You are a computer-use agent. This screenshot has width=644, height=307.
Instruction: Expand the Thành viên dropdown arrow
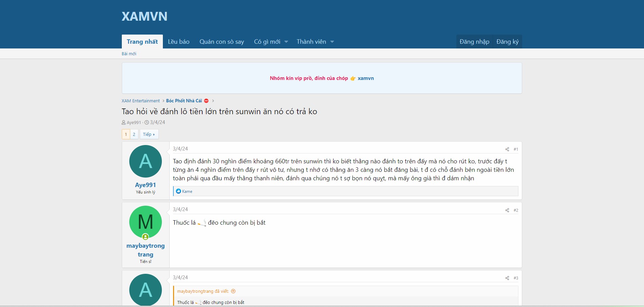pos(332,42)
